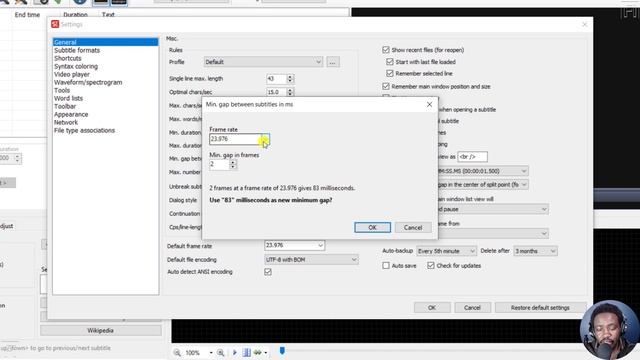Click the waveform zoom out magnifier icon
The height and width of the screenshot is (360, 640).
[x=177, y=353]
